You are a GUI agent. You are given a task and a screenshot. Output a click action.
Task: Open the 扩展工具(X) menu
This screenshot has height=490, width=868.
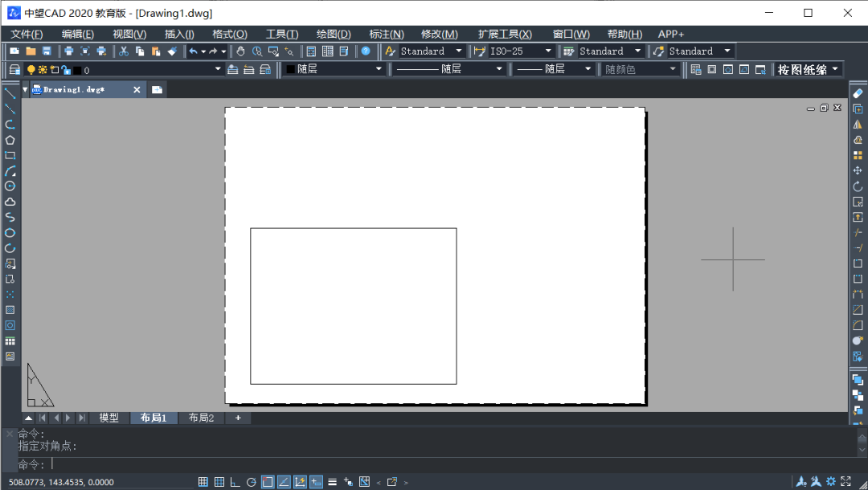click(505, 35)
